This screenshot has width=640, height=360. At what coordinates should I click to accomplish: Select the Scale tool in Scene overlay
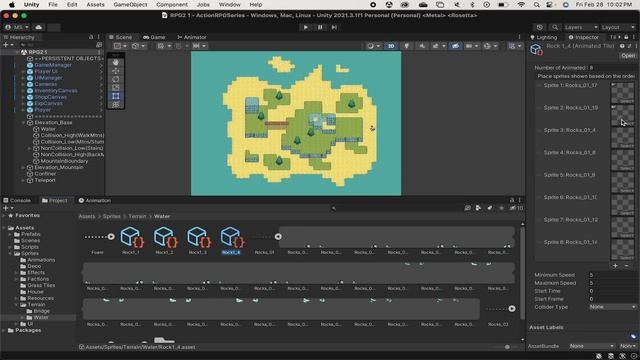pyautogui.click(x=116, y=87)
